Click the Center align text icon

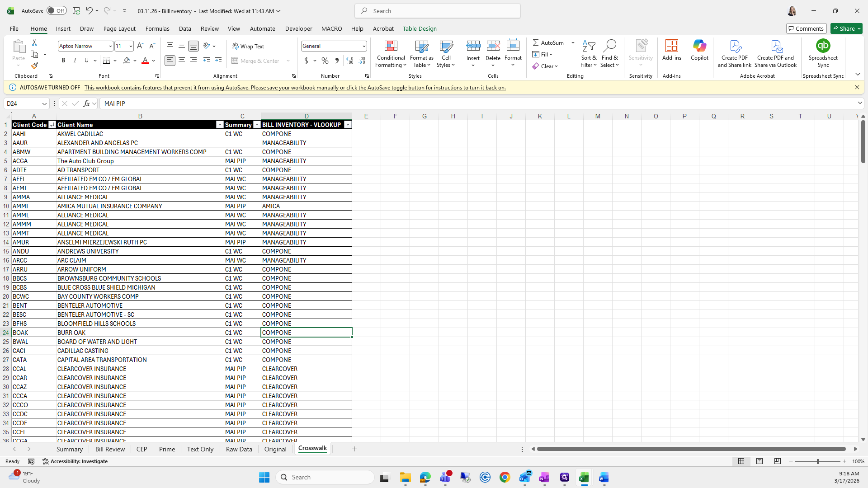point(182,61)
